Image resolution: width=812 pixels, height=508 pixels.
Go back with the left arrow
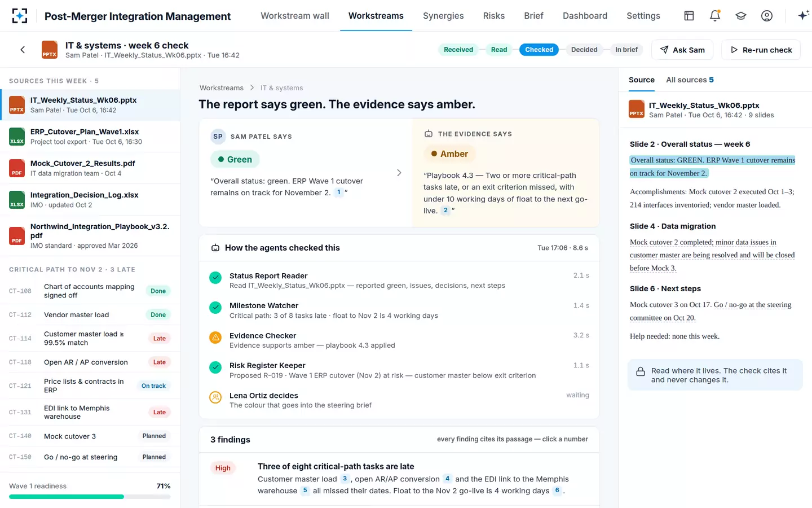click(x=23, y=50)
